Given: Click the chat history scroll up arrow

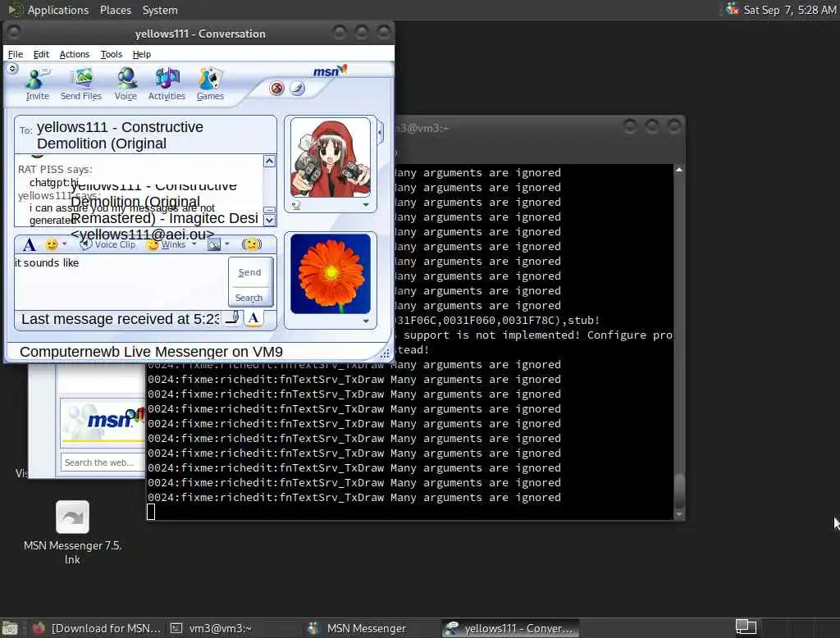Looking at the screenshot, I should (269, 162).
